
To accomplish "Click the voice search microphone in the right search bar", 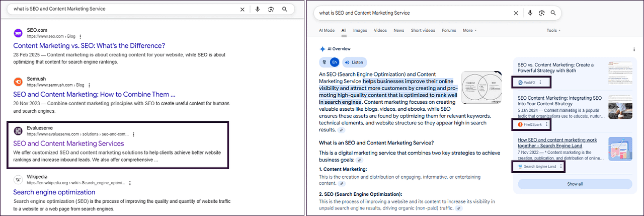I will 529,13.
